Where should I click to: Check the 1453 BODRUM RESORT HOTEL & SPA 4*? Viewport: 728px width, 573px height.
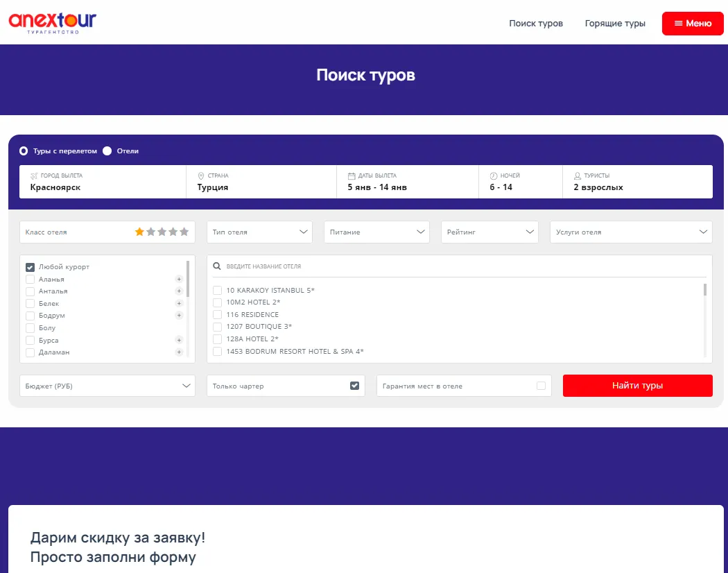[217, 351]
